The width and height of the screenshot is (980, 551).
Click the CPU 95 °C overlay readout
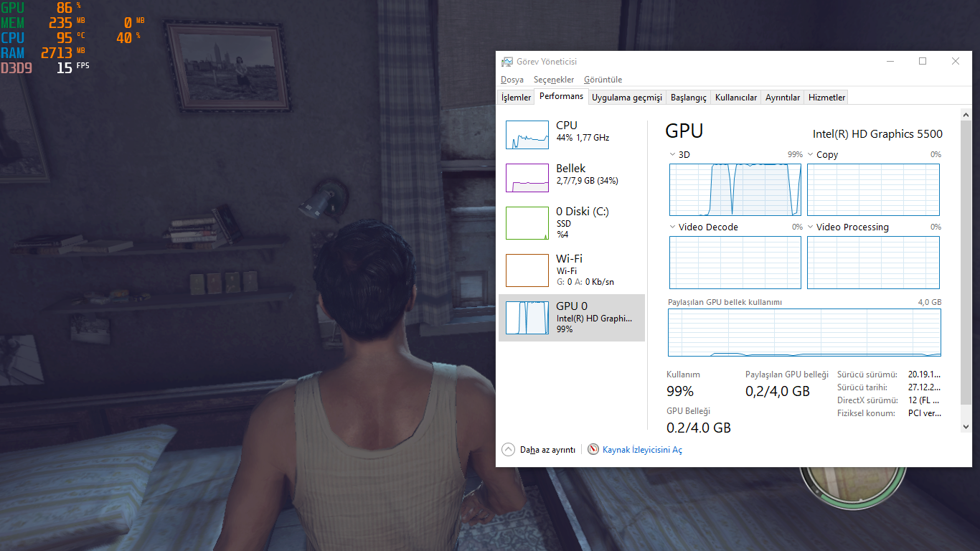[43, 37]
